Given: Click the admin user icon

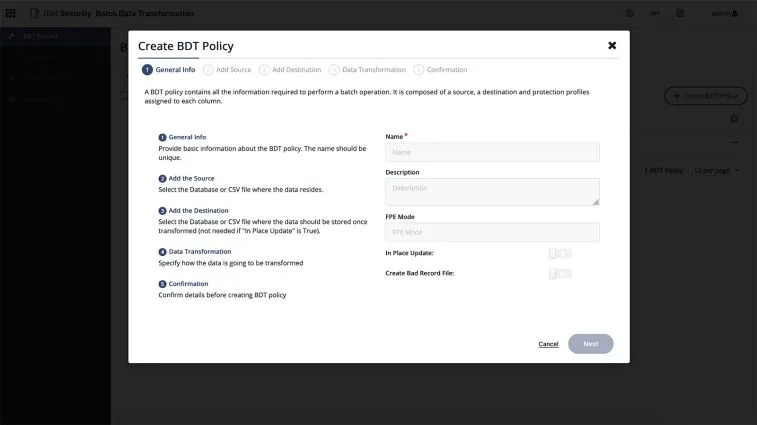Looking at the screenshot, I should [x=735, y=13].
